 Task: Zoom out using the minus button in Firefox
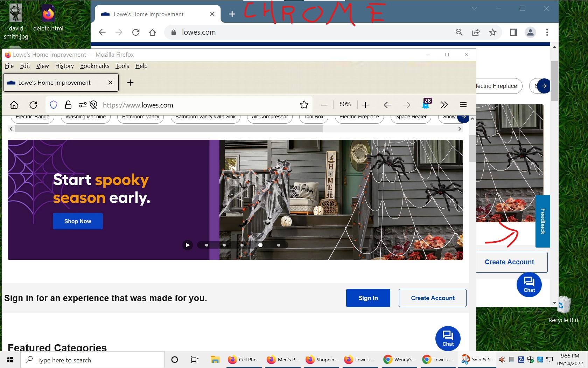pyautogui.click(x=324, y=105)
